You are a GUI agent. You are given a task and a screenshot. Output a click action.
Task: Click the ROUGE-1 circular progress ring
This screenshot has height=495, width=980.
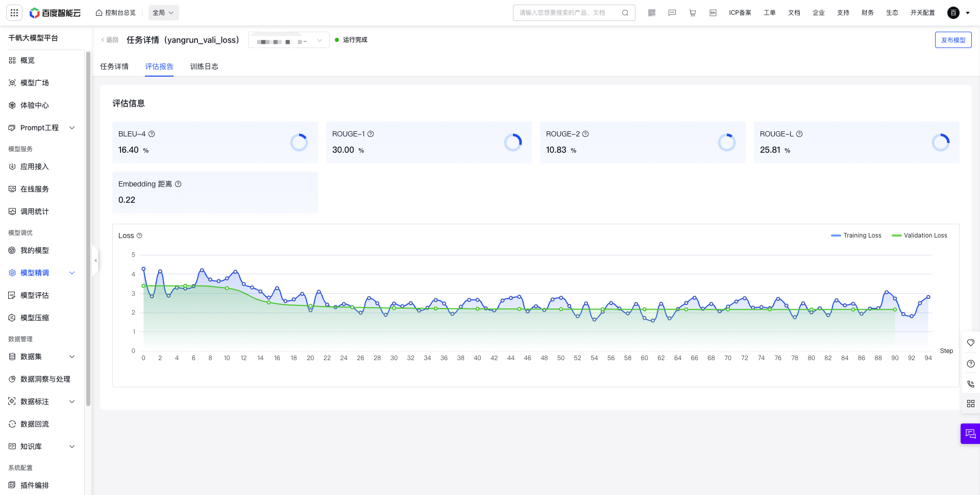pyautogui.click(x=513, y=143)
